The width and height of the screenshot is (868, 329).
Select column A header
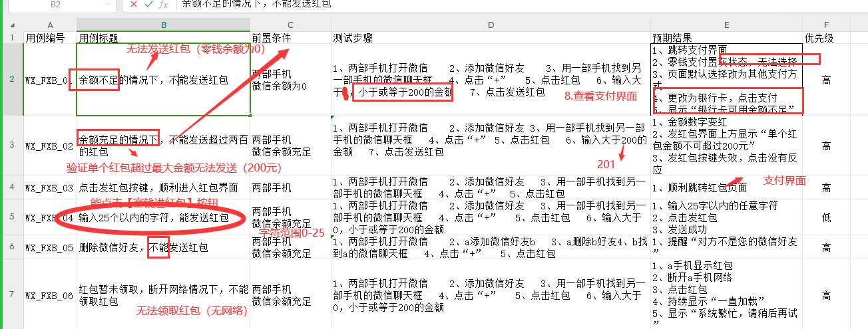click(x=50, y=25)
